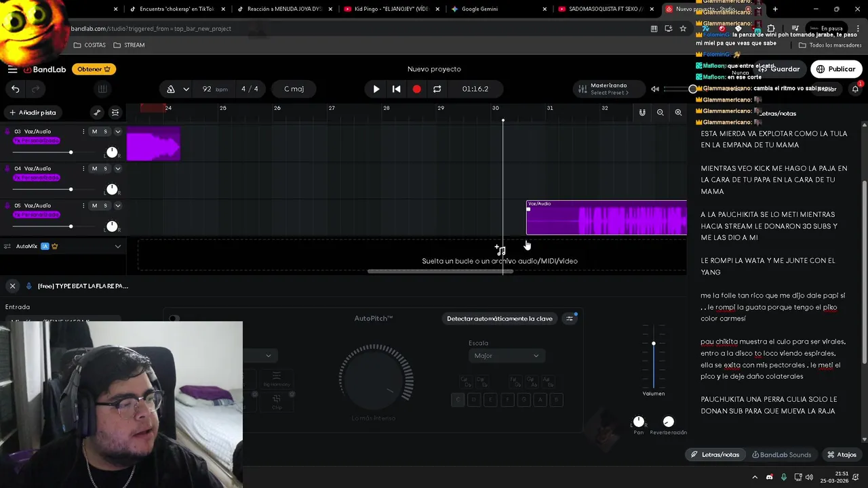Viewport: 868px width, 488px height.
Task: Solo track 05 Voz/Audio
Action: (105, 205)
